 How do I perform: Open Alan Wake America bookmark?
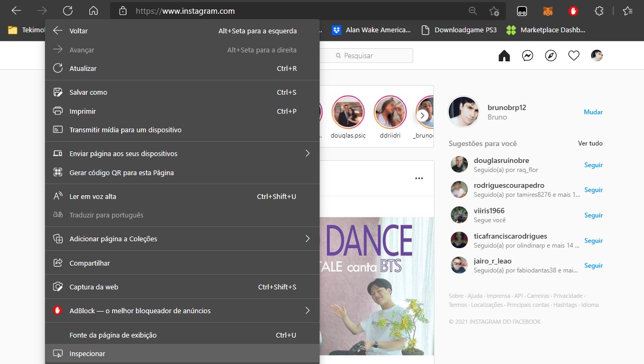click(371, 30)
